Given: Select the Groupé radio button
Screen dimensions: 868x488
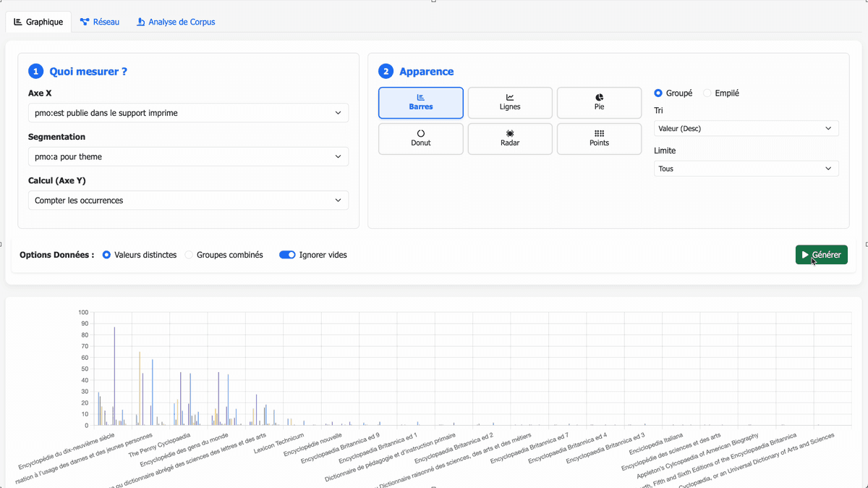Looking at the screenshot, I should coord(658,93).
